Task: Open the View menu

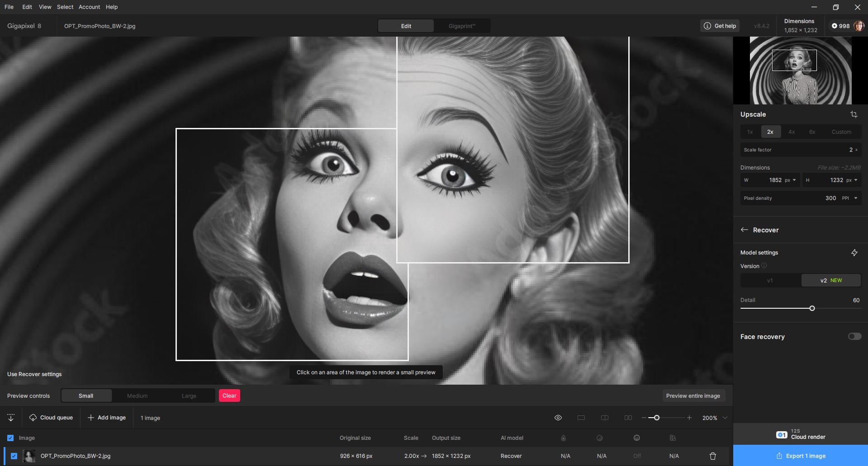Action: click(45, 7)
